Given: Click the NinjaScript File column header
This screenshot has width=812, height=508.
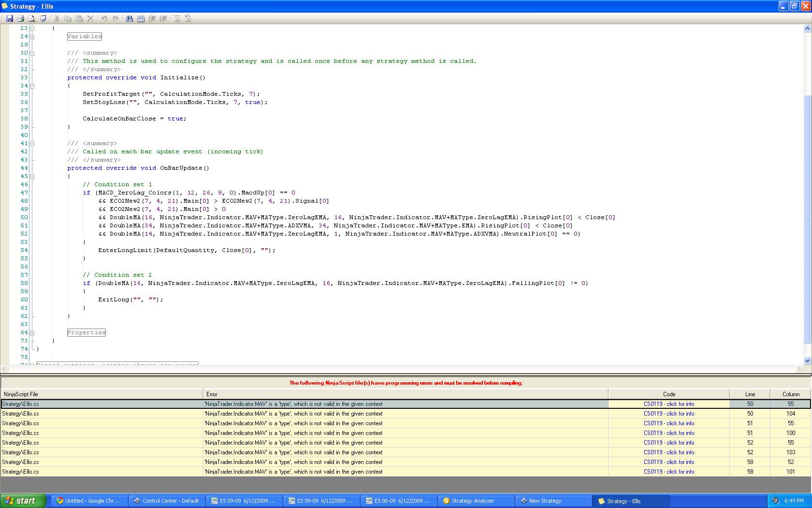Looking at the screenshot, I should [102, 394].
